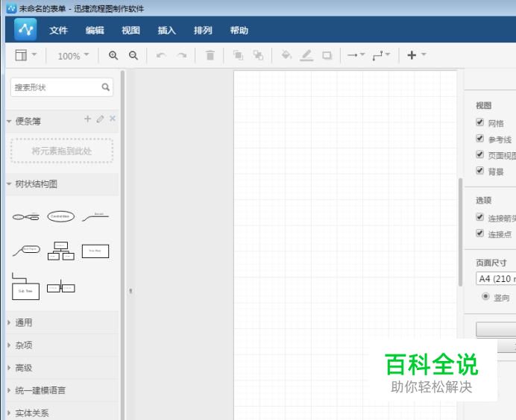516x420 pixels.
Task: Toggle the 连接箭头 checkbox
Action: (479, 217)
